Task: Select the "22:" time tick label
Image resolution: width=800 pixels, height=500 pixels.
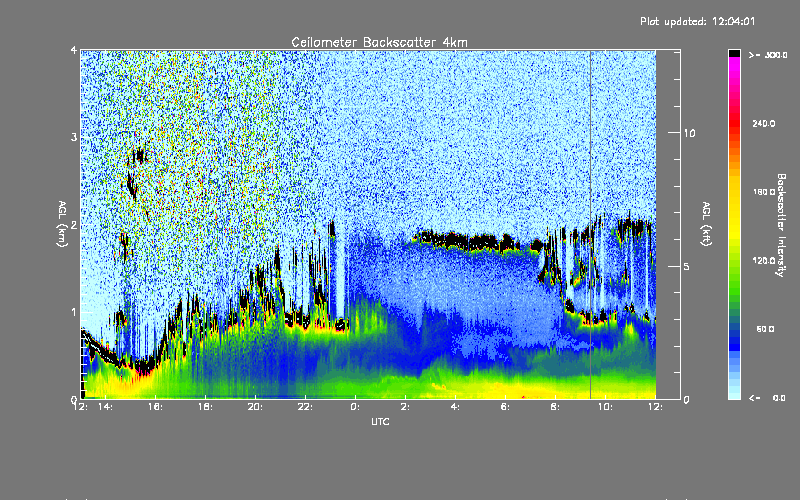Action: click(x=305, y=407)
